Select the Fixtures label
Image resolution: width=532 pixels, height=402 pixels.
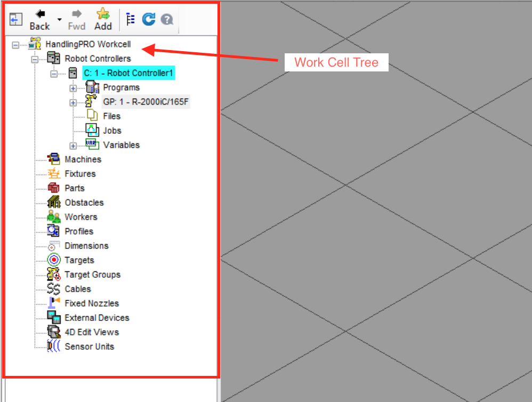click(80, 174)
